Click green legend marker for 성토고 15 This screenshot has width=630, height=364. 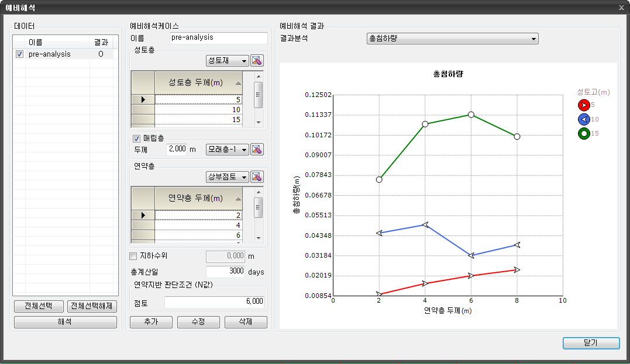tap(583, 134)
